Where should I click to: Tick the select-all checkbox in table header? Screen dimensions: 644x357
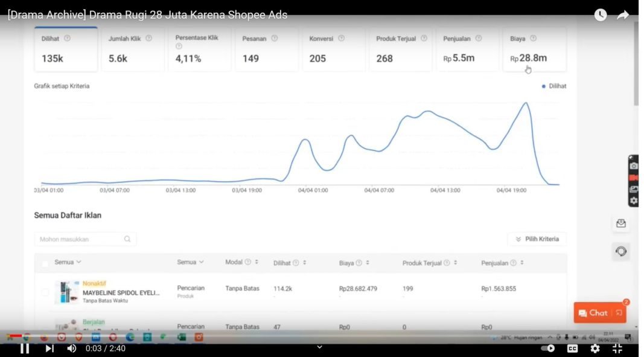45,263
